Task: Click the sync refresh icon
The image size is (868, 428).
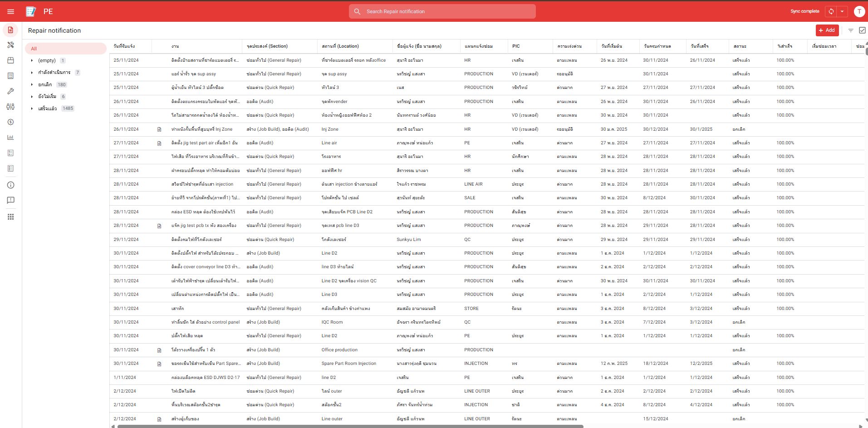Action: pos(831,11)
